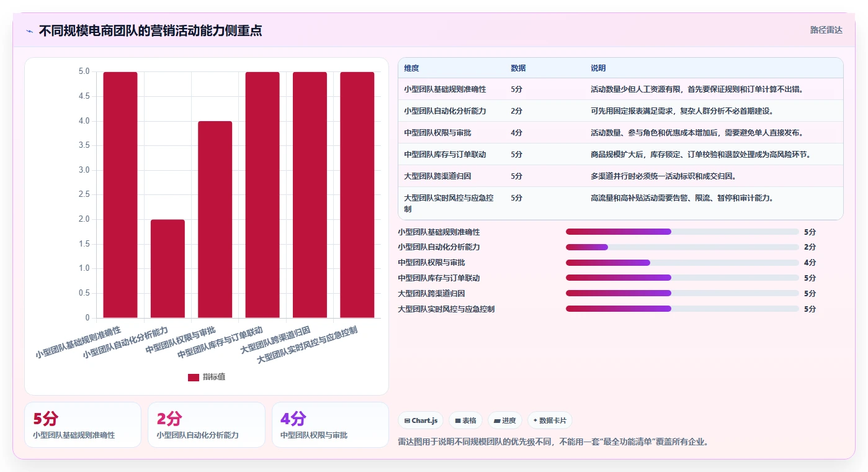This screenshot has height=472, width=868.
Task: Click the 2分 value in the table
Action: 516,111
